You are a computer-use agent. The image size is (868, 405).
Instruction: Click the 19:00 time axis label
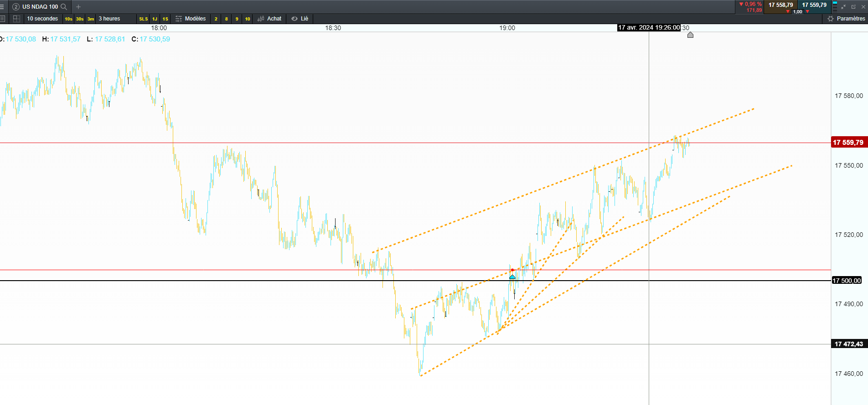[x=507, y=28]
